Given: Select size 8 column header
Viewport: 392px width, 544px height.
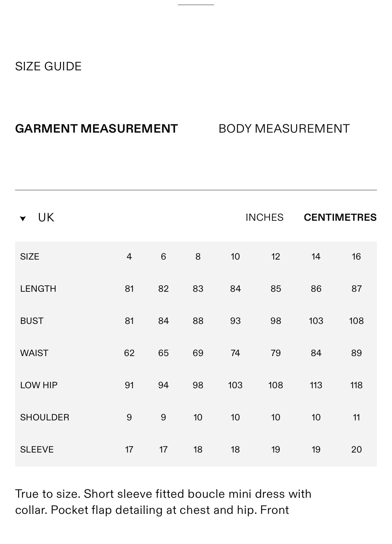Looking at the screenshot, I should pos(198,257).
